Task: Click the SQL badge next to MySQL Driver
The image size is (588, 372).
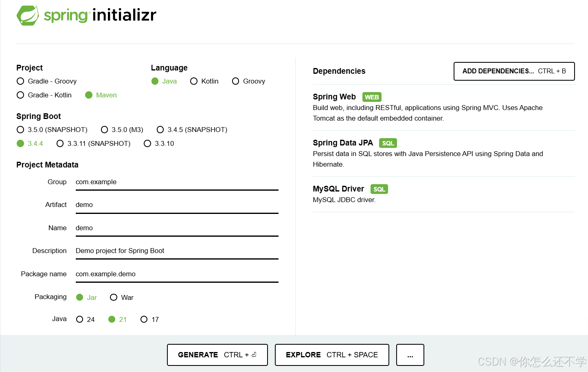Action: coord(379,189)
